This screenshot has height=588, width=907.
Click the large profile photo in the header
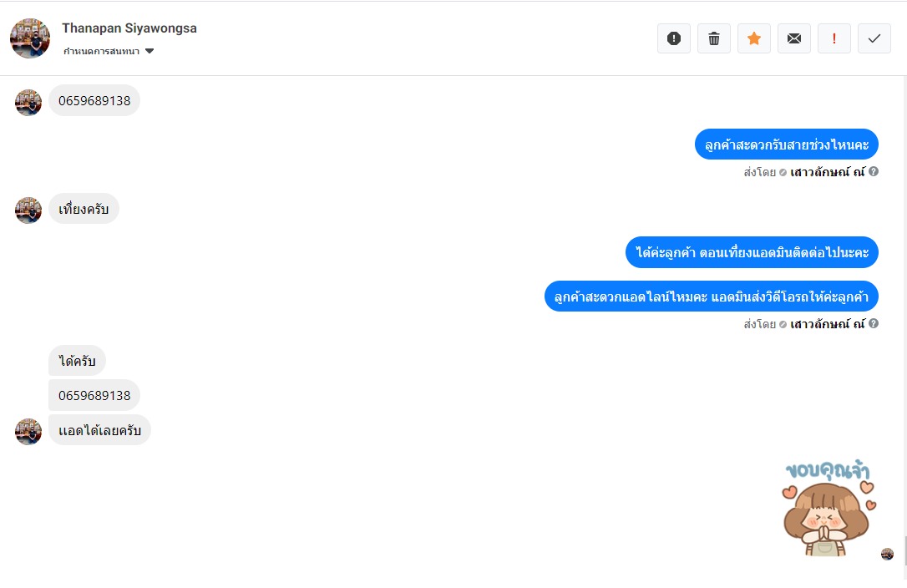(30, 38)
